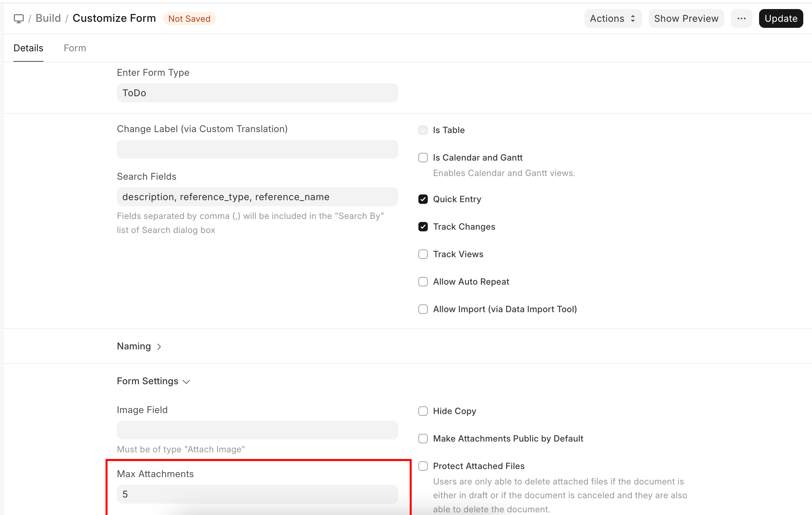Screen dimensions: 812x515
Task: Click the desktop home icon in breadcrumb
Action: click(18, 18)
